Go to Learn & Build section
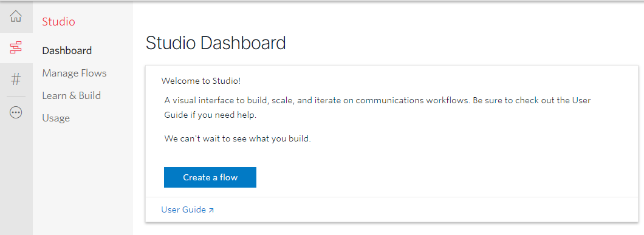Image resolution: width=644 pixels, height=235 pixels. pos(72,96)
